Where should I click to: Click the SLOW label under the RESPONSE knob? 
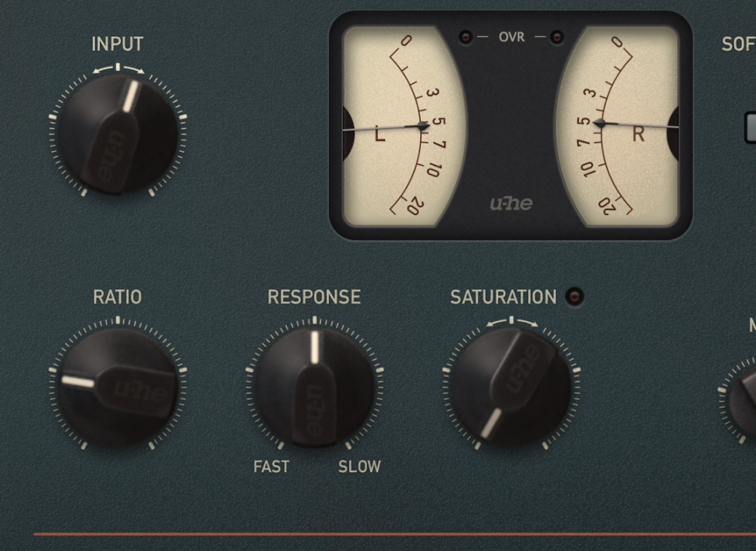(359, 467)
